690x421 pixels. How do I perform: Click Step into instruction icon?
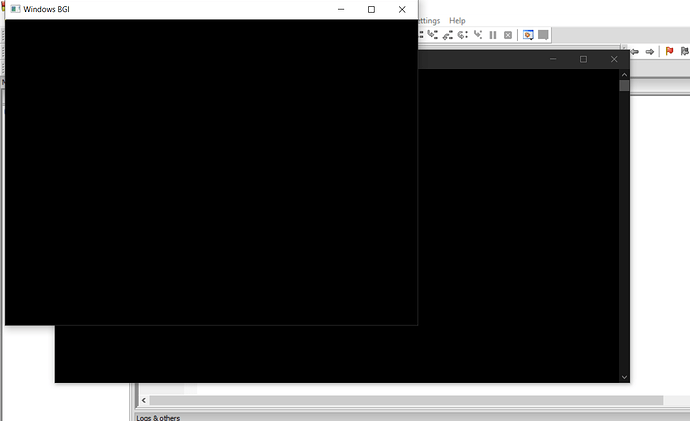(x=478, y=35)
